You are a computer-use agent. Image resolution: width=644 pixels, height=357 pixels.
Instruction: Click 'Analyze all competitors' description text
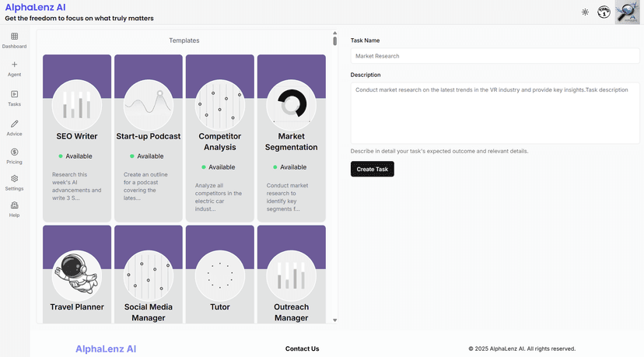pyautogui.click(x=218, y=198)
